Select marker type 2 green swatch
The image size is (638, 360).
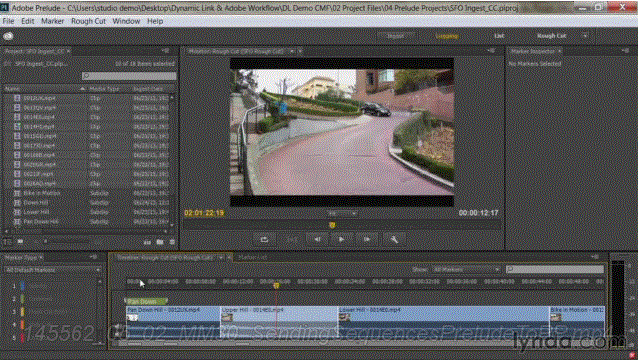(22, 299)
